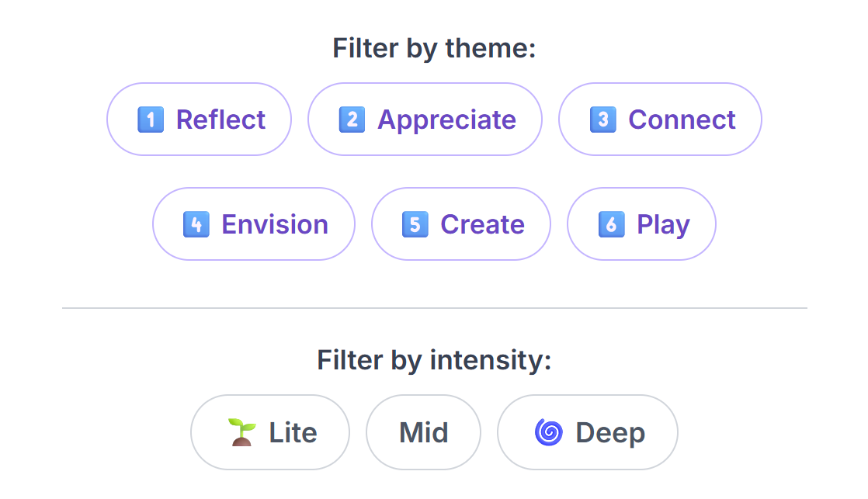Select the Deep intensity filter
This screenshot has width=868, height=499.
coord(587,432)
